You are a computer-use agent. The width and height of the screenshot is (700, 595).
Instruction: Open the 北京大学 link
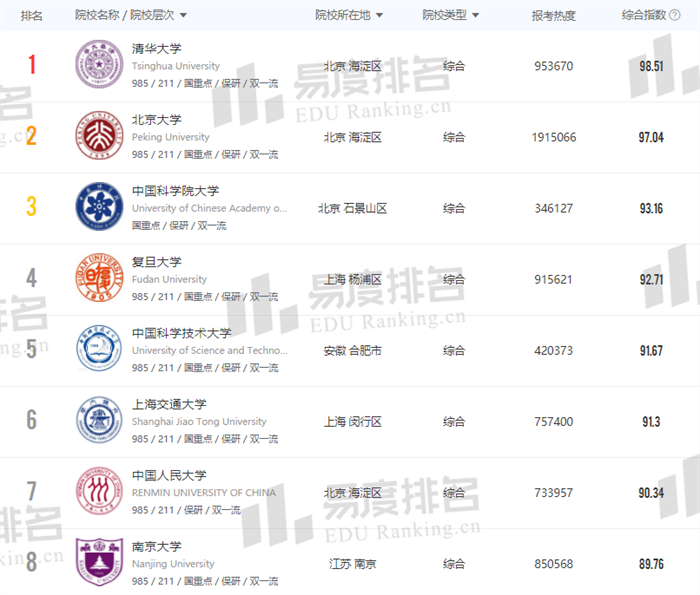tap(157, 120)
